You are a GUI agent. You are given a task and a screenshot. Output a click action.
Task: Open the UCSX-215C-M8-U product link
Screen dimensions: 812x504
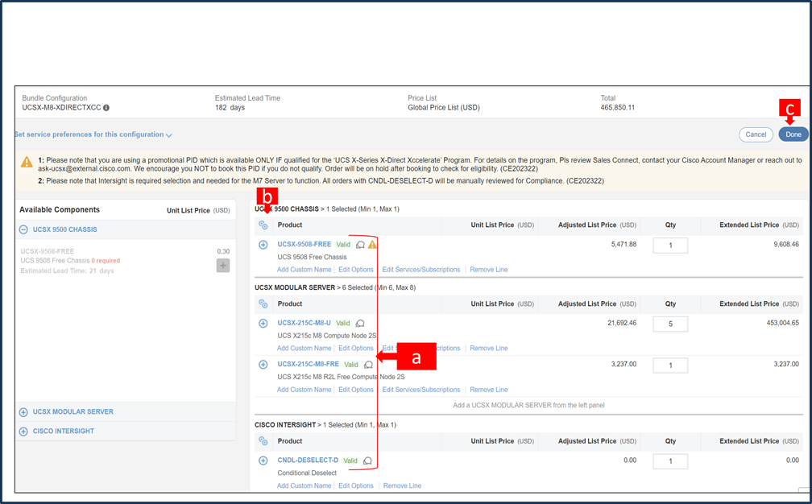coord(304,323)
